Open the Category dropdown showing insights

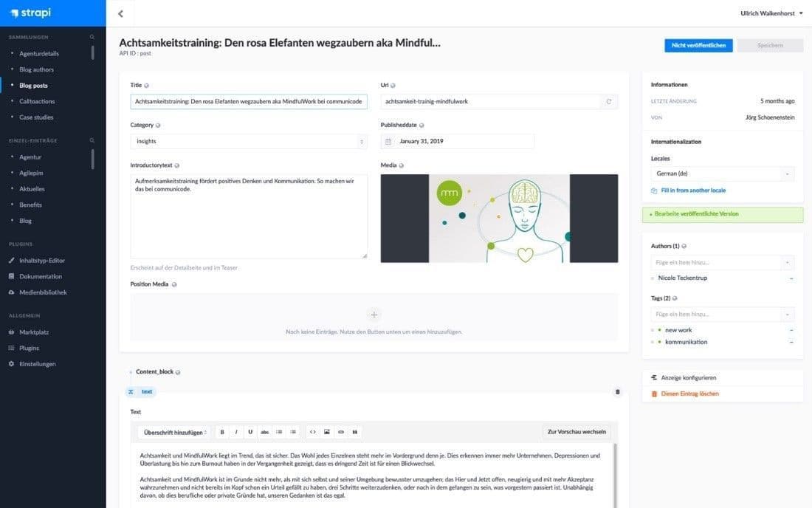248,140
